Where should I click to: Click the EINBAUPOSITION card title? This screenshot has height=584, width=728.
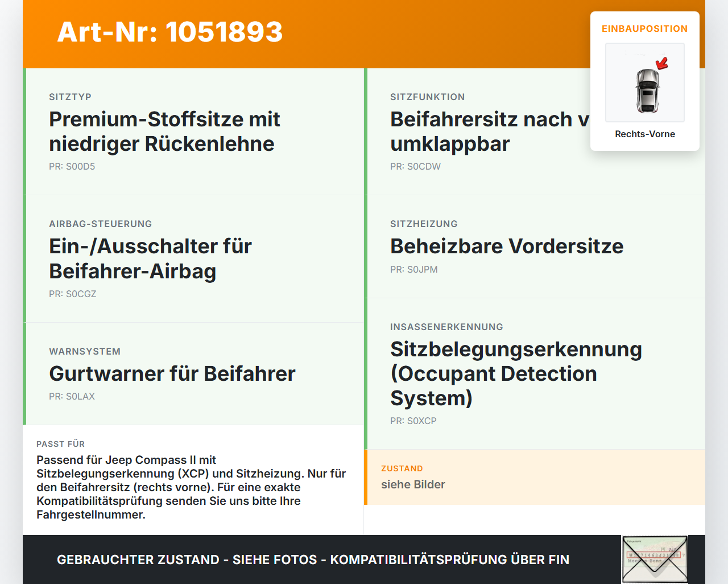pyautogui.click(x=645, y=29)
